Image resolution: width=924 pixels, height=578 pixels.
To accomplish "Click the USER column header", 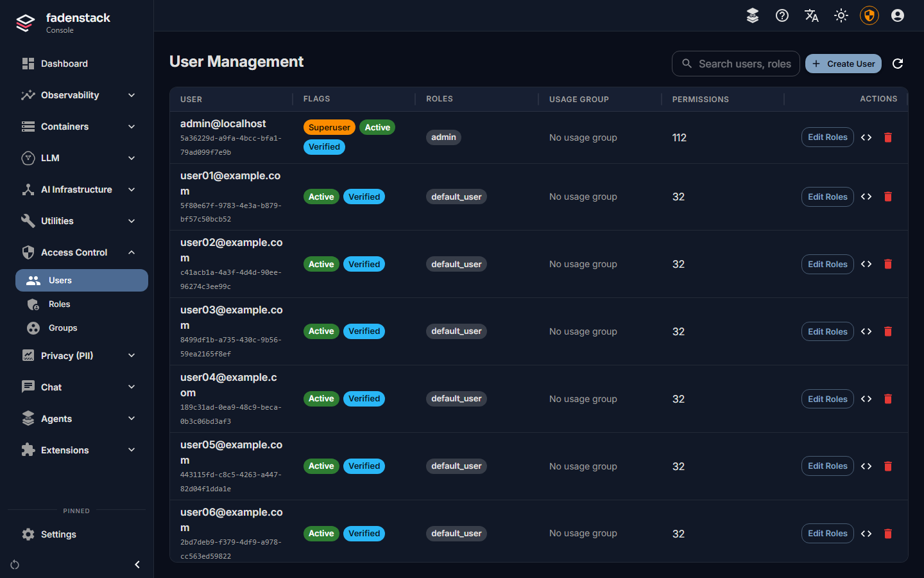I will [191, 100].
